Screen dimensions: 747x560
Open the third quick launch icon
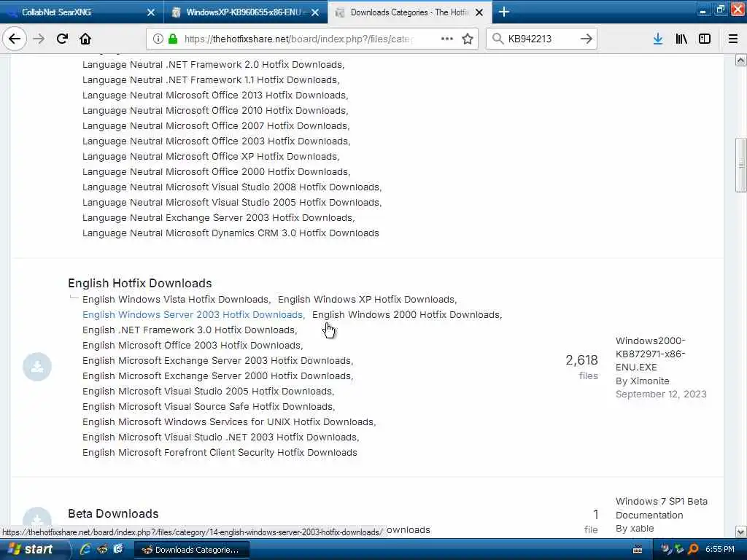coord(118,549)
